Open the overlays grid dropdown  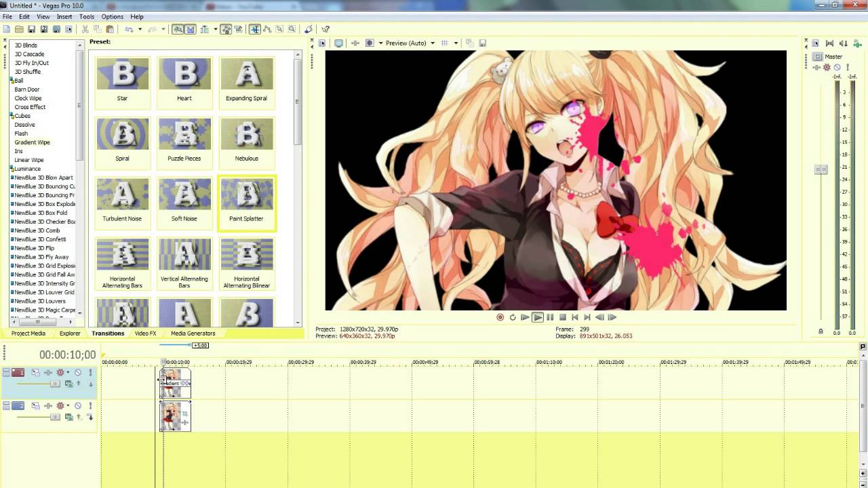click(456, 43)
